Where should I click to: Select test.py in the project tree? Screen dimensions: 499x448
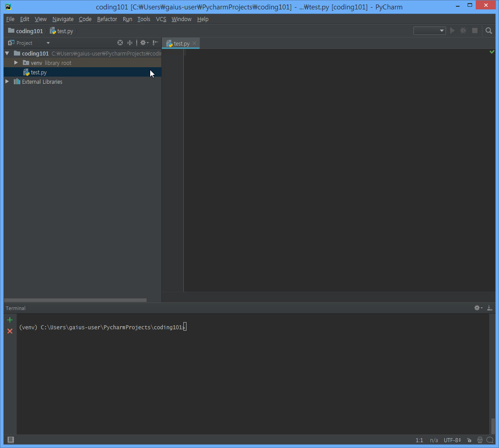[39, 72]
